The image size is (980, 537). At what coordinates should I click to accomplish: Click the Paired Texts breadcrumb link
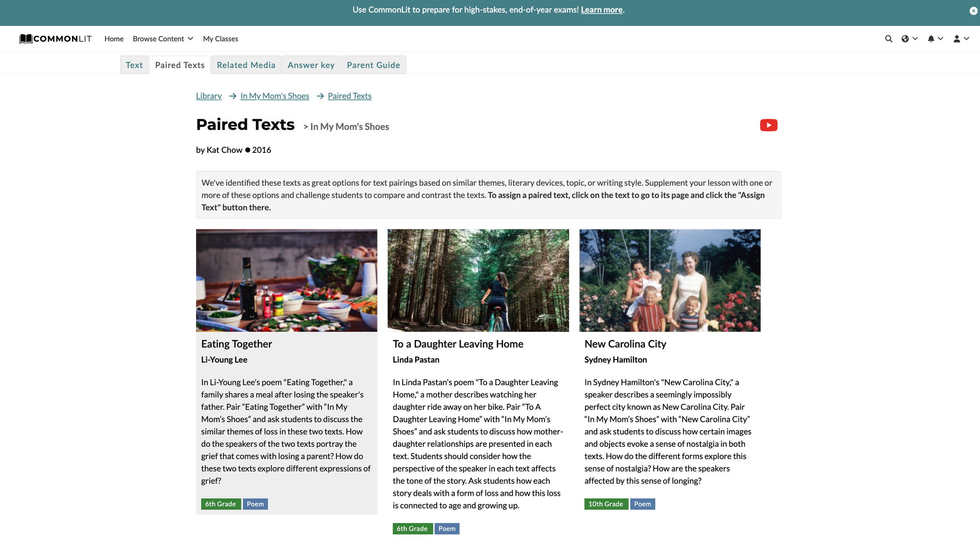pyautogui.click(x=349, y=96)
